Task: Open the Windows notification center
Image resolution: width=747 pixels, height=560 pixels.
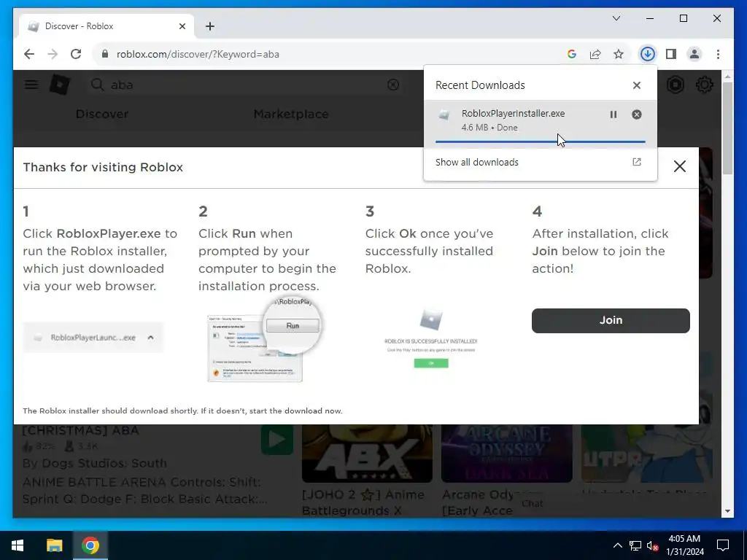Action: point(723,545)
